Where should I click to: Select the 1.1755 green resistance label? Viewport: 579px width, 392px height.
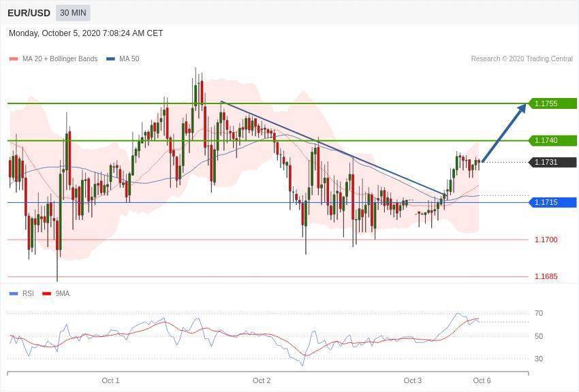(552, 103)
